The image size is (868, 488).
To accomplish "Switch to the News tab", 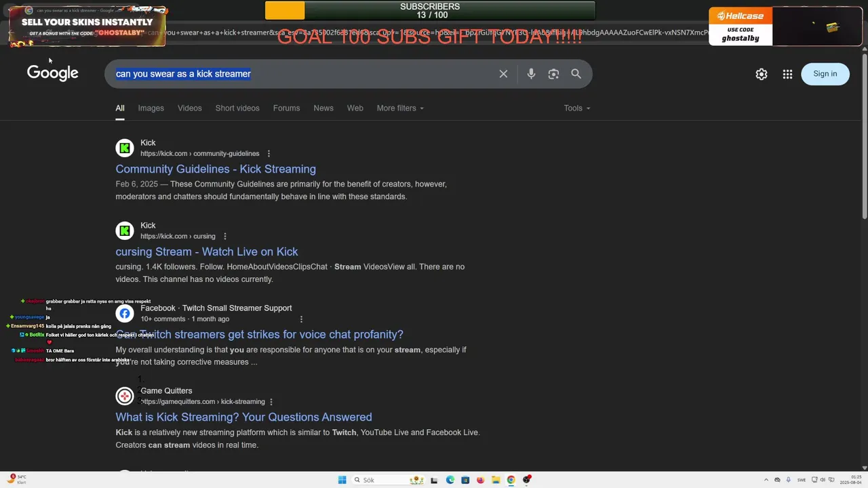I will [323, 108].
